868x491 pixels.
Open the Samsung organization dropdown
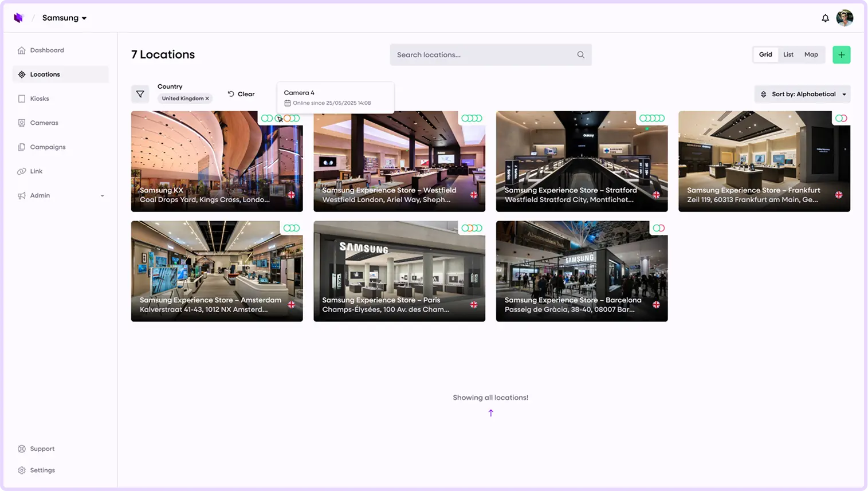pos(64,18)
